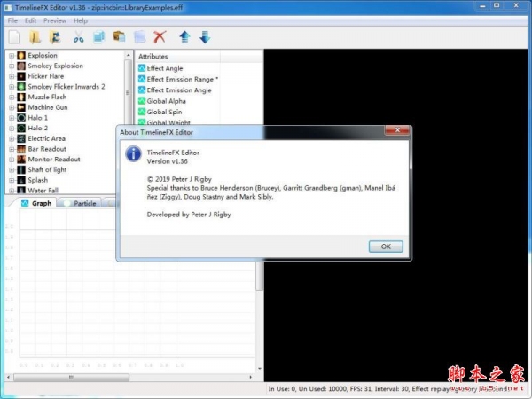Click the Machine Gun effect icon
The image size is (532, 399).
pyautogui.click(x=21, y=107)
